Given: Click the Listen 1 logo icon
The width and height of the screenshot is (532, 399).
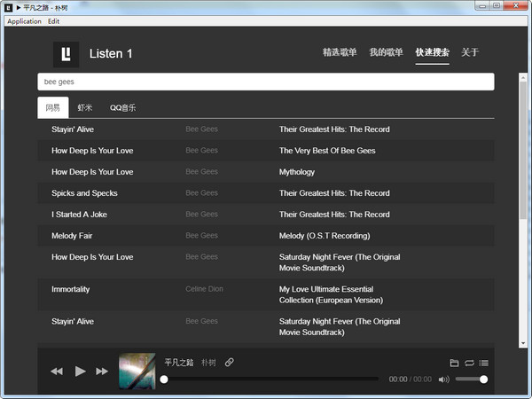Looking at the screenshot, I should click(x=66, y=54).
